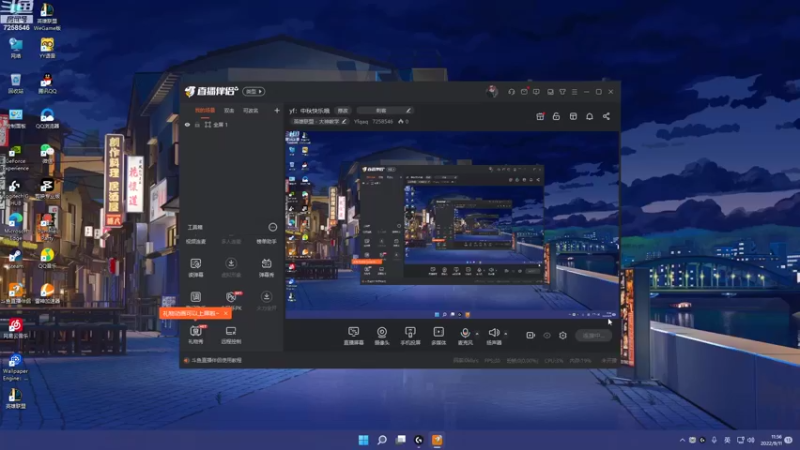Open the notification bell in the header
This screenshot has width=800, height=450.
pyautogui.click(x=589, y=116)
